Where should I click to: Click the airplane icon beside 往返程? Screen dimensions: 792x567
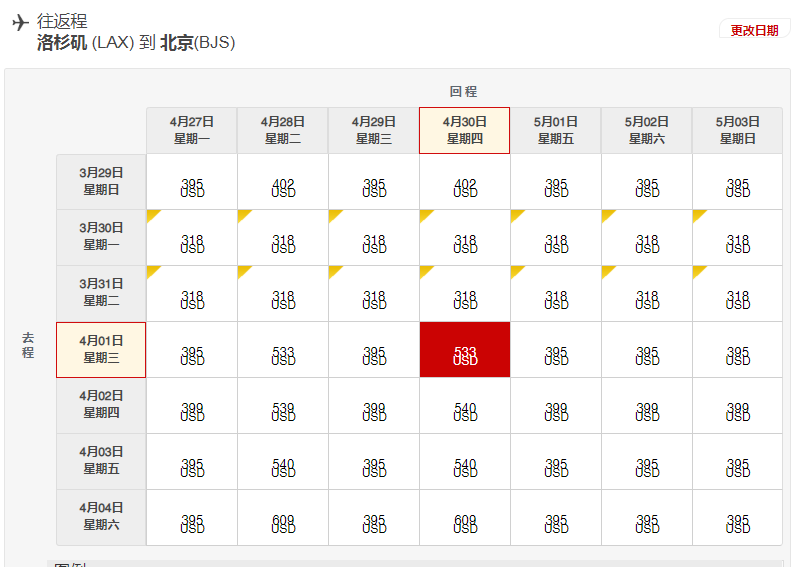click(20, 22)
